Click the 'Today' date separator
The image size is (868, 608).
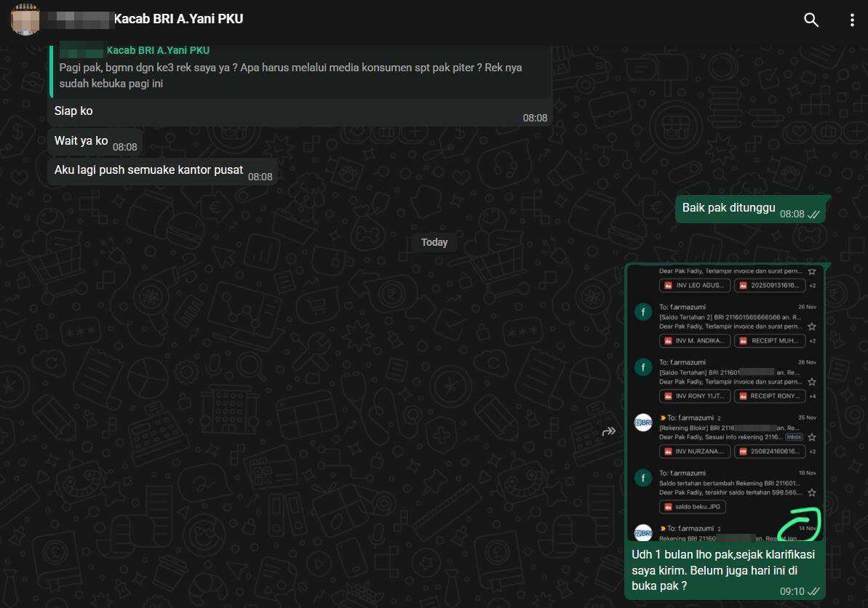coord(434,242)
